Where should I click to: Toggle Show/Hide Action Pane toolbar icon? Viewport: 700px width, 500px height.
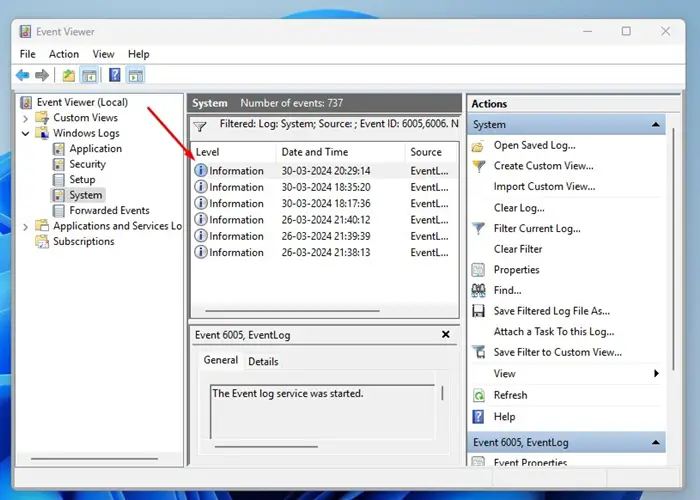(136, 75)
